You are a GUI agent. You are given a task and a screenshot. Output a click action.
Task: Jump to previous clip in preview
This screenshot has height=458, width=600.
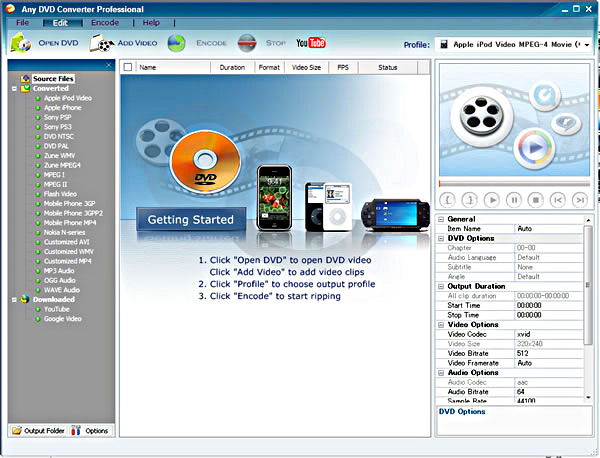(557, 200)
